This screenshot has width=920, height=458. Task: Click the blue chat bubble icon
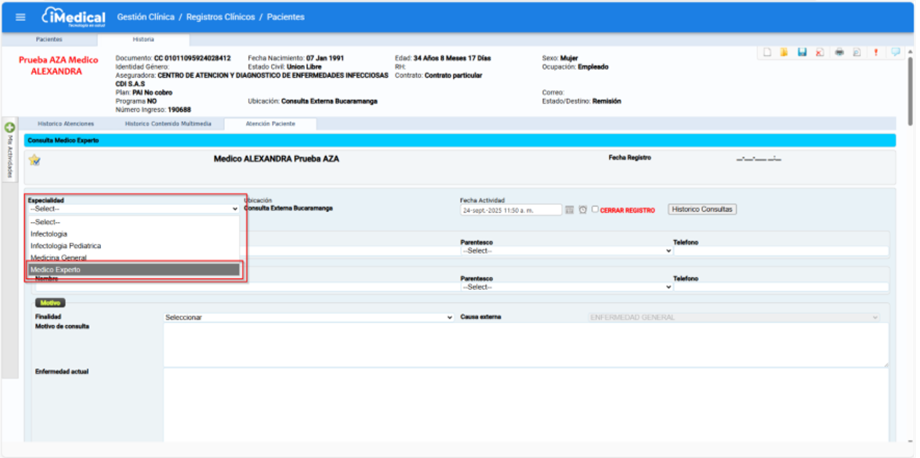(895, 52)
